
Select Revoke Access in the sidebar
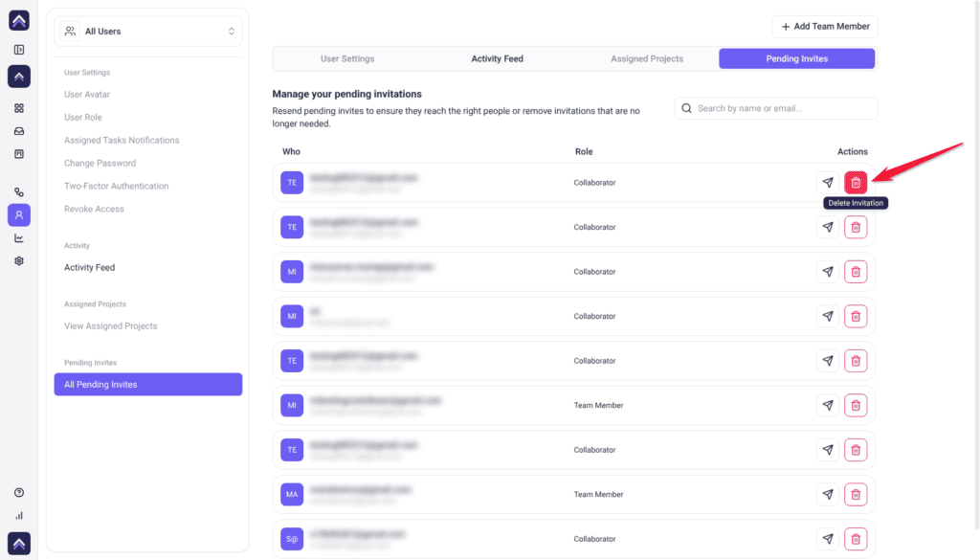[x=94, y=209]
